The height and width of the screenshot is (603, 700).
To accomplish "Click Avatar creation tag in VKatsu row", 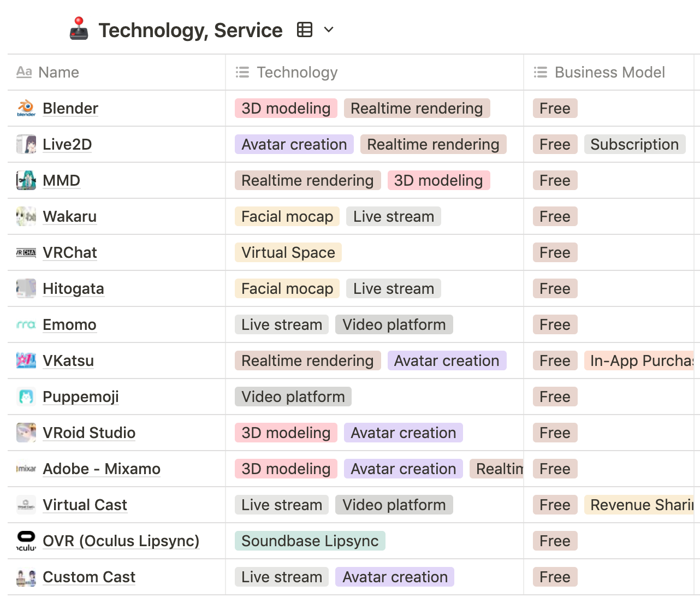I will click(x=447, y=360).
